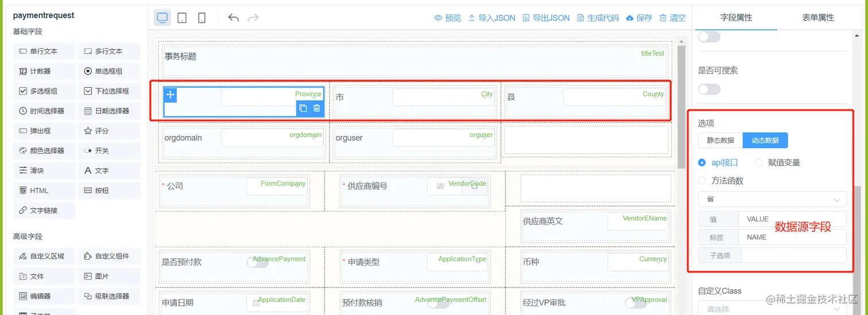Open the ApplicationType select field
The width and height of the screenshot is (868, 315).
[458, 262]
